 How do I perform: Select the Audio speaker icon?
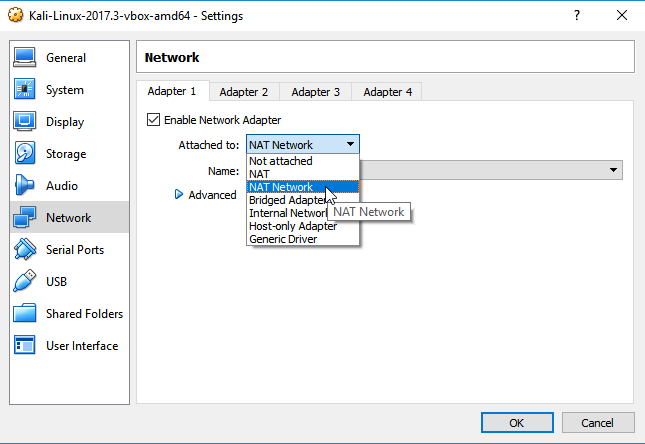25,186
